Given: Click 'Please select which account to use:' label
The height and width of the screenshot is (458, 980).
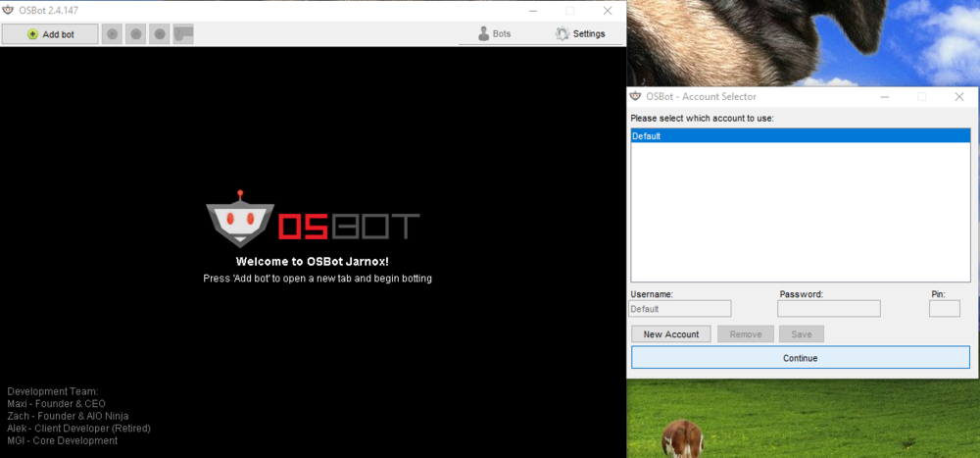Looking at the screenshot, I should pos(703,118).
